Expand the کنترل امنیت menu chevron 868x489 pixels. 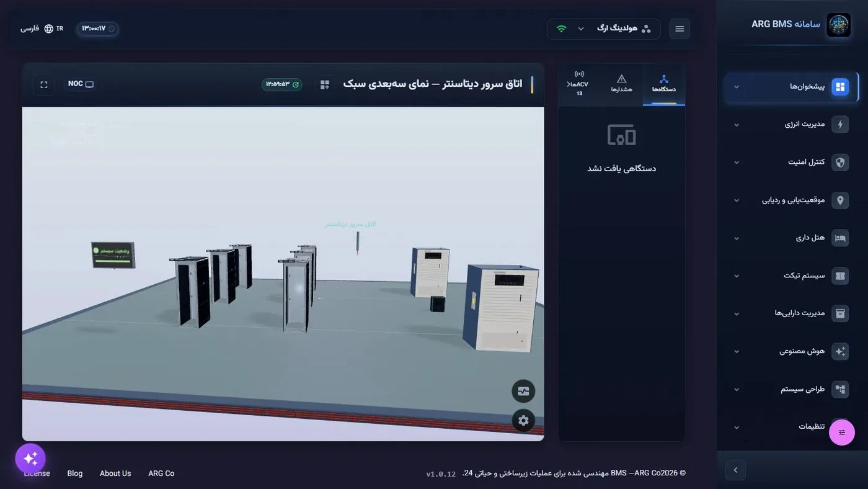(737, 163)
